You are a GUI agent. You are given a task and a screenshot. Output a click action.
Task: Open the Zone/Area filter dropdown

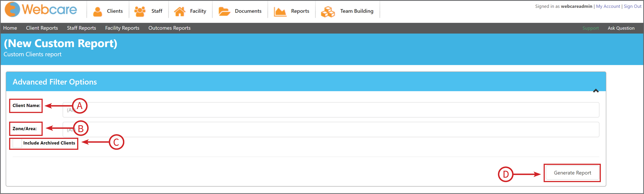tap(331, 129)
